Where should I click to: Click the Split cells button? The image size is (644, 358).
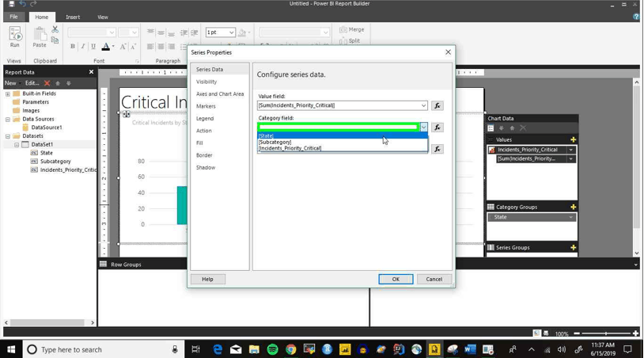point(350,40)
